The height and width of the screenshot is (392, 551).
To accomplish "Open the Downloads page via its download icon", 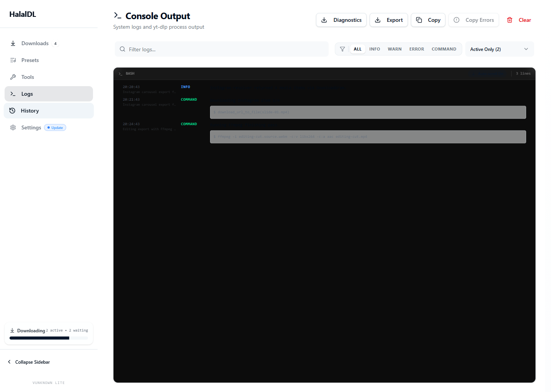I will (x=13, y=43).
